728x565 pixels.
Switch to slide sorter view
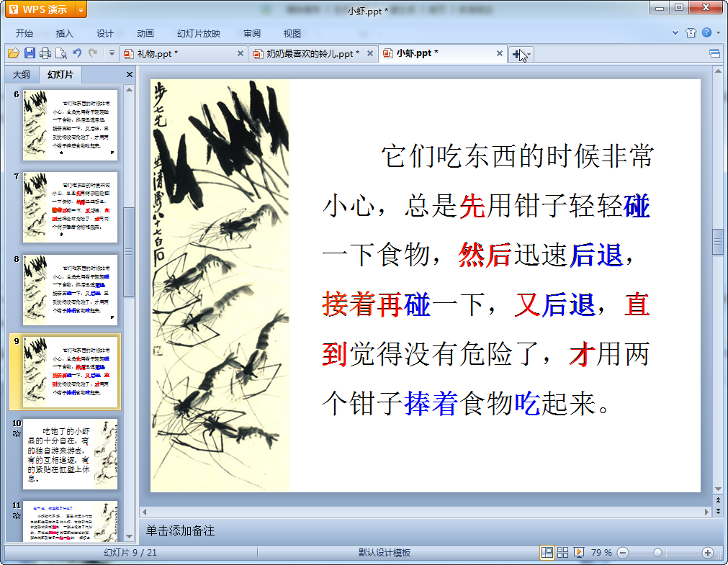(x=563, y=552)
